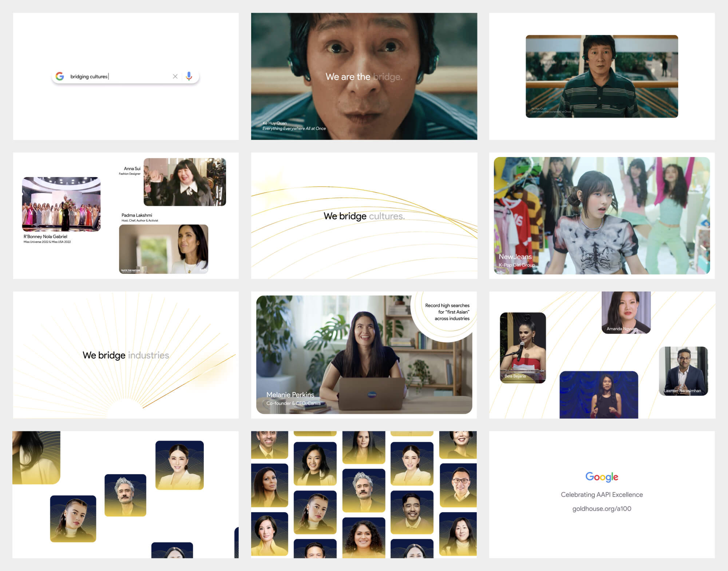Screen dimensions: 728x571
Task: Select "Host, Chef, Author & Activist" subtitle
Action: 140,220
